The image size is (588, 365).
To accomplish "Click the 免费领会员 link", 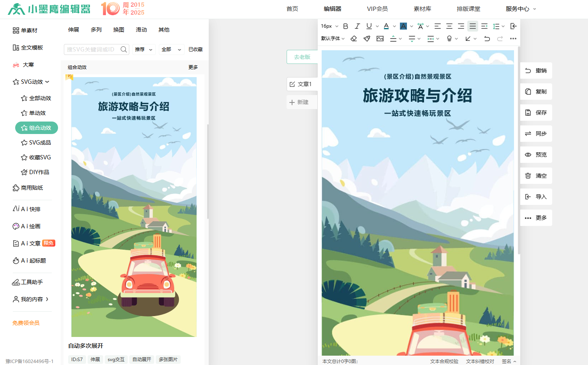I will (26, 323).
